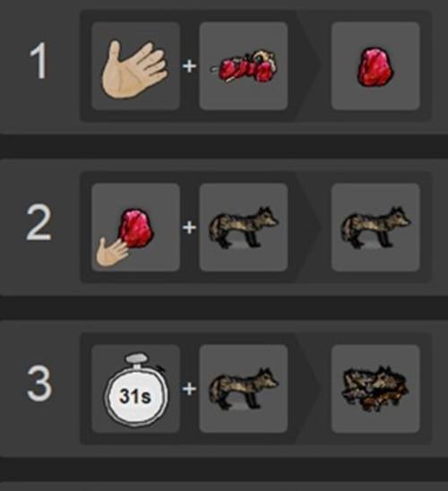The height and width of the screenshot is (491, 448).
Task: Select the wolf ingredient tile in step 2
Action: point(244,228)
